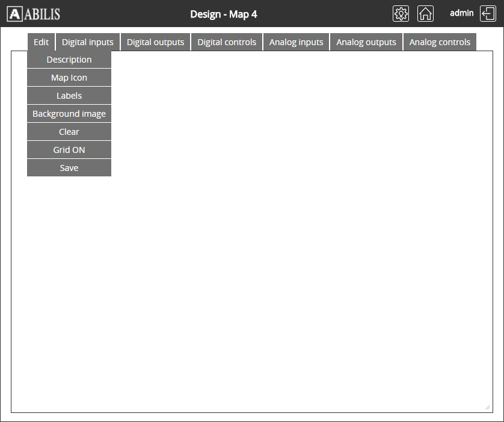Viewport: 504px width, 422px height.
Task: Open the Digital controls menu
Action: pos(227,42)
